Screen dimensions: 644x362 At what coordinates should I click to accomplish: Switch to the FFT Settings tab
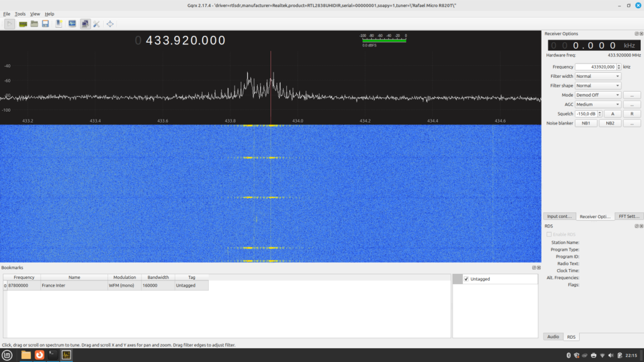tap(628, 216)
